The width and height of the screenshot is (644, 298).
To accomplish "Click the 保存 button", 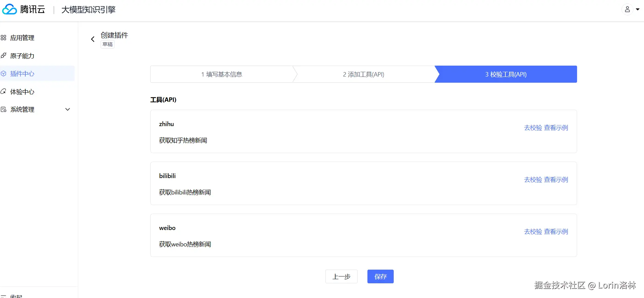I will pos(380,276).
